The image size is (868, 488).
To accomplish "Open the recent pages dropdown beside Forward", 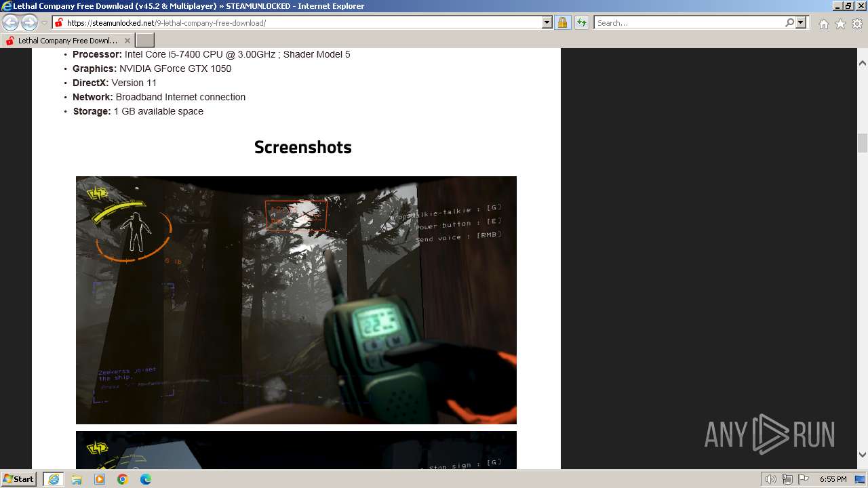I will (44, 22).
